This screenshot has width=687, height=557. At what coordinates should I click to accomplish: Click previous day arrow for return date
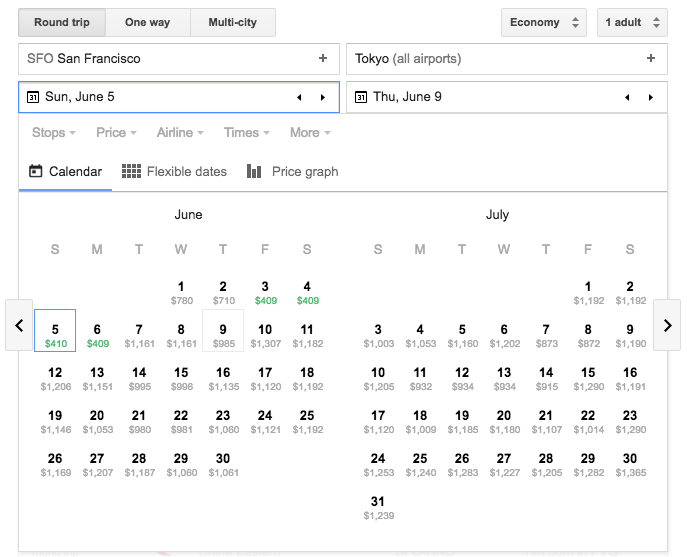[627, 97]
